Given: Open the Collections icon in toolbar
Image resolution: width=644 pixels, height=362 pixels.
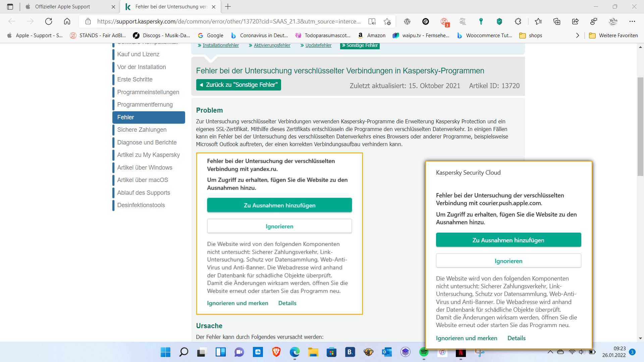Looking at the screenshot, I should [557, 21].
